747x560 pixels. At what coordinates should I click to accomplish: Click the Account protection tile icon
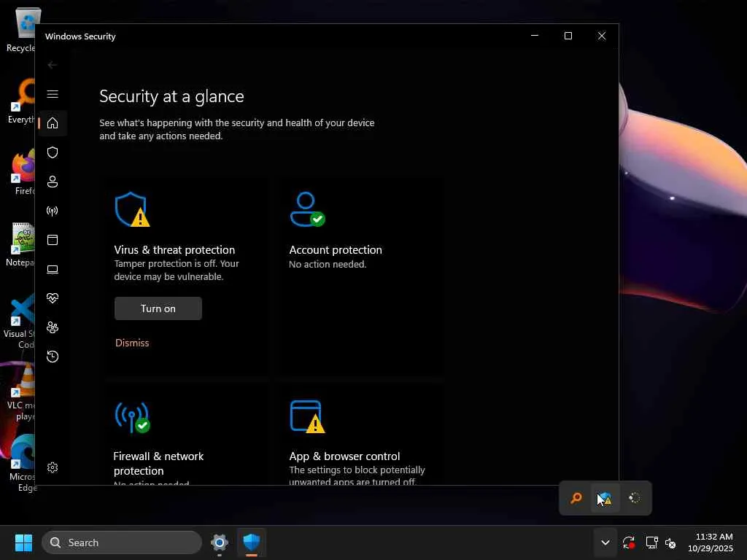click(x=307, y=209)
